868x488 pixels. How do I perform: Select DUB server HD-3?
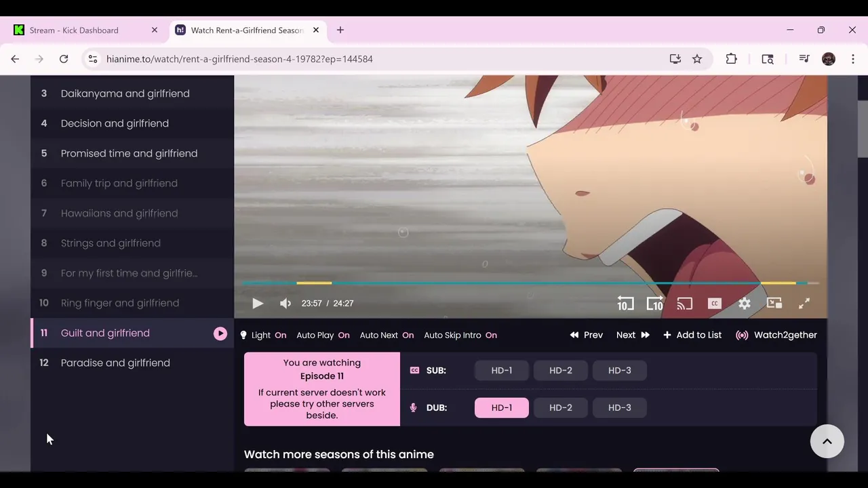620,407
